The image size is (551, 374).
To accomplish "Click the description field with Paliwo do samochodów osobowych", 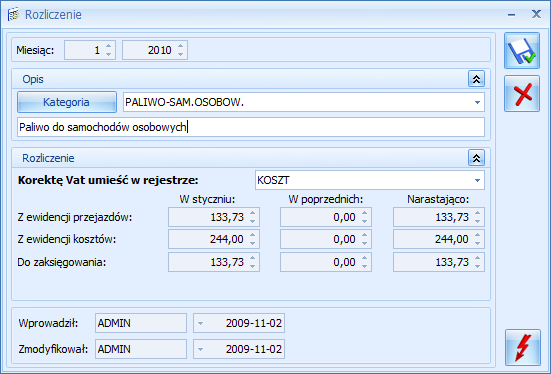I will (x=251, y=127).
